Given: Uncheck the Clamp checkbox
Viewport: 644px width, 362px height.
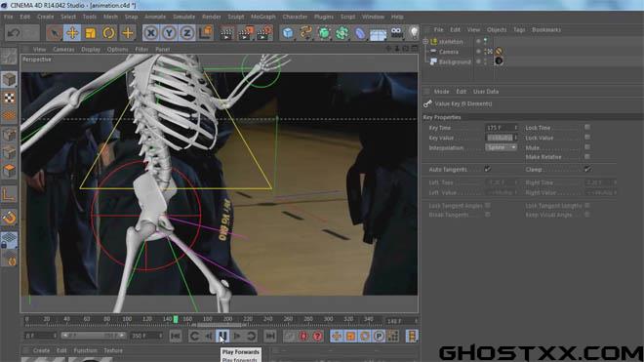Looking at the screenshot, I should (x=587, y=169).
